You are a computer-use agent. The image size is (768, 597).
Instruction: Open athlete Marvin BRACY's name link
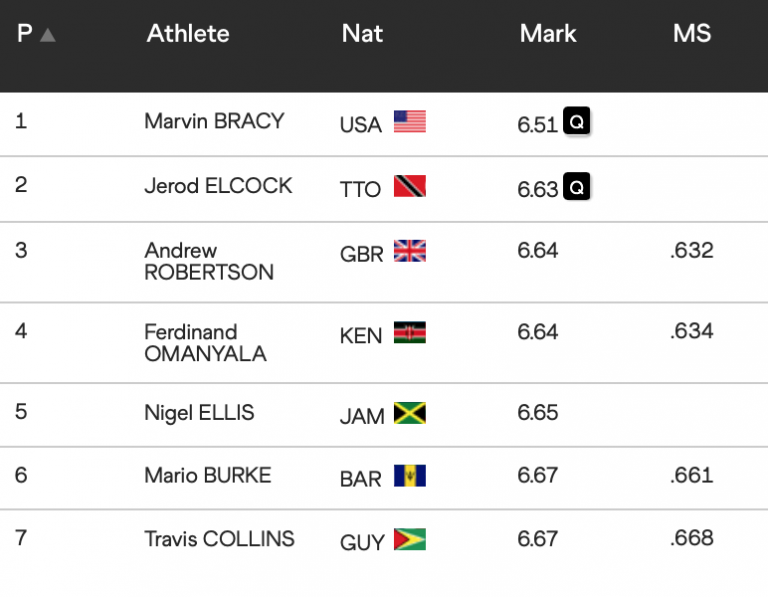(214, 121)
